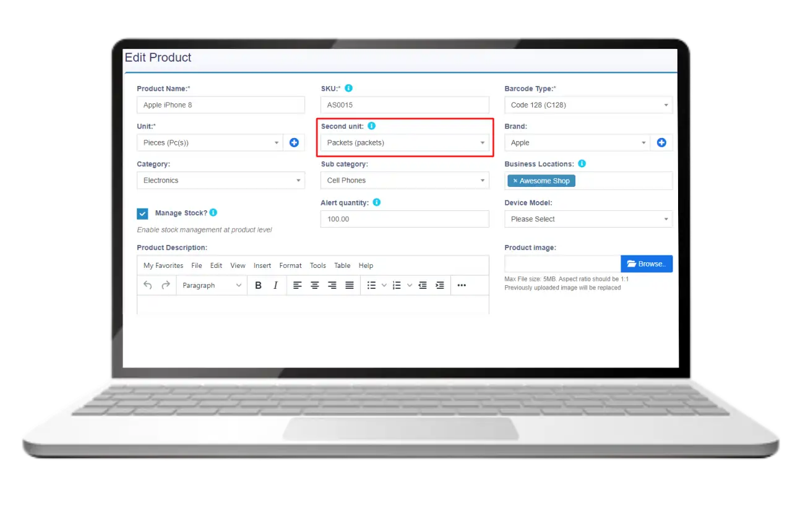The height and width of the screenshot is (532, 808).
Task: Open the Insert menu in editor
Action: (x=262, y=265)
